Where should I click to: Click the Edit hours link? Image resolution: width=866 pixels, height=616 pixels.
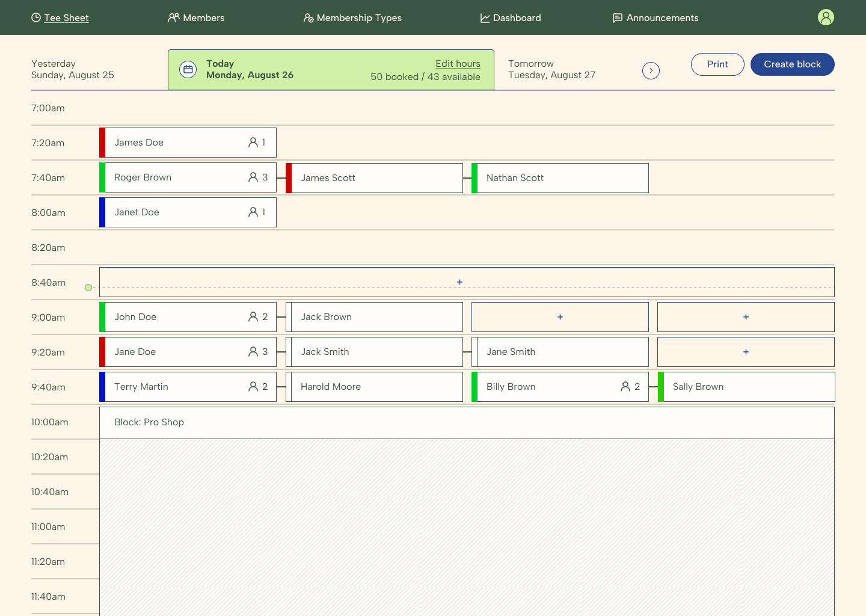point(458,64)
